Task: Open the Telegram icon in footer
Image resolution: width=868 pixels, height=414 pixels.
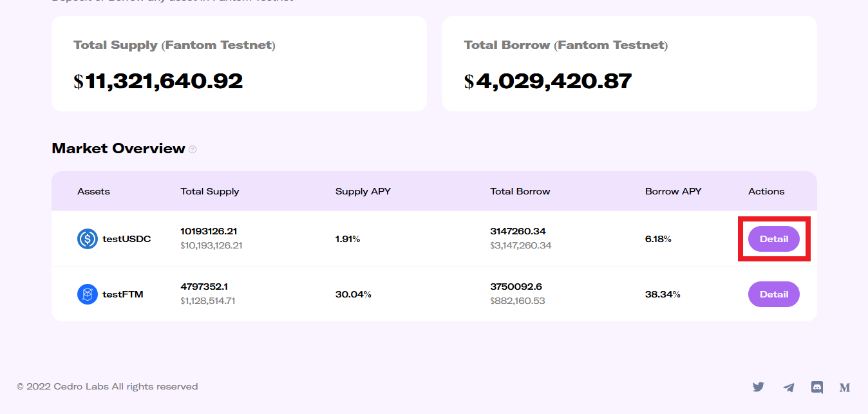Action: 788,388
